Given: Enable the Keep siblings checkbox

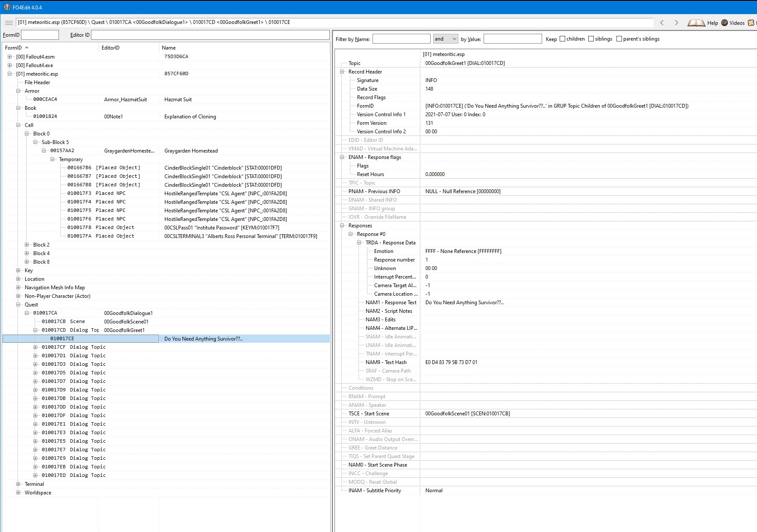Looking at the screenshot, I should click(x=591, y=39).
